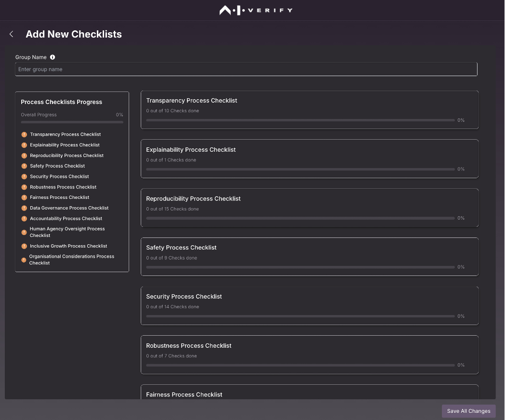Click the Safety Process Checklist progress bar
Screen dimensions: 505x420
(300, 267)
